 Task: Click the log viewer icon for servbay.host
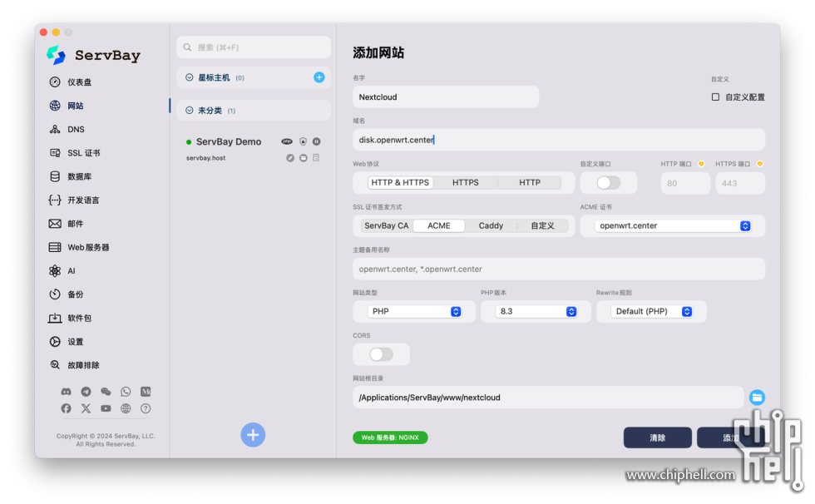[316, 158]
